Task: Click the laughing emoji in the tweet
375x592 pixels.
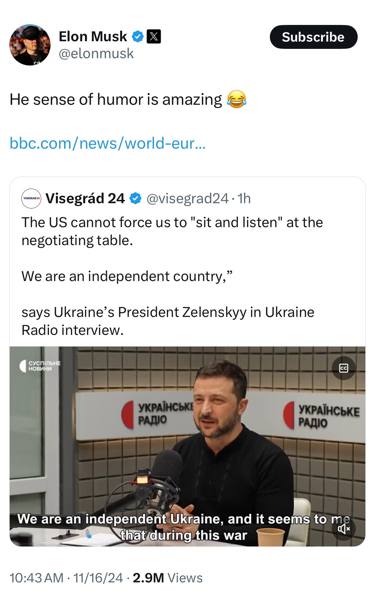Action: [x=236, y=100]
